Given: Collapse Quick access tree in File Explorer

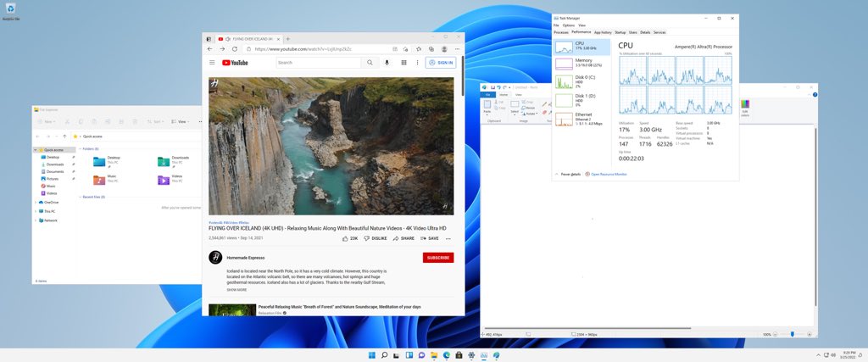Looking at the screenshot, I should pyautogui.click(x=36, y=150).
